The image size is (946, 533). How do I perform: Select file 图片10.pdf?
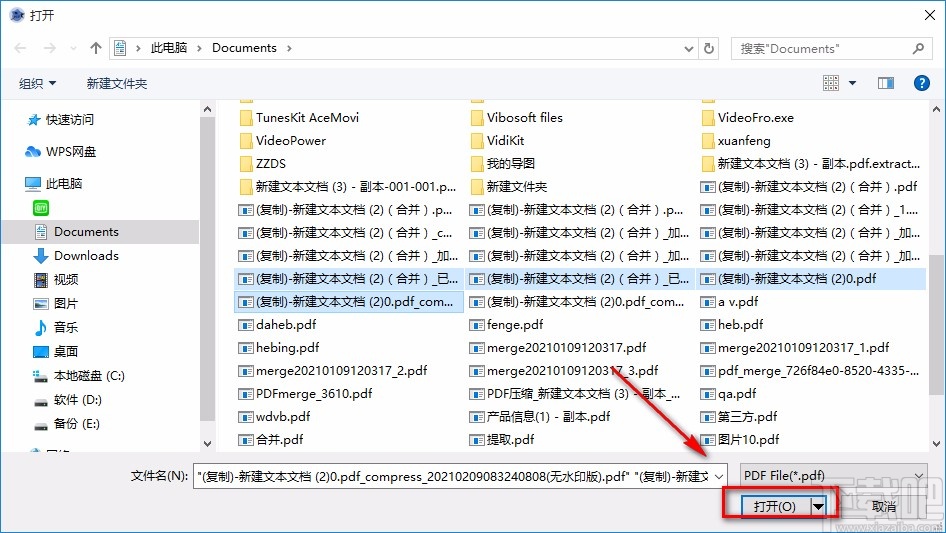[740, 439]
